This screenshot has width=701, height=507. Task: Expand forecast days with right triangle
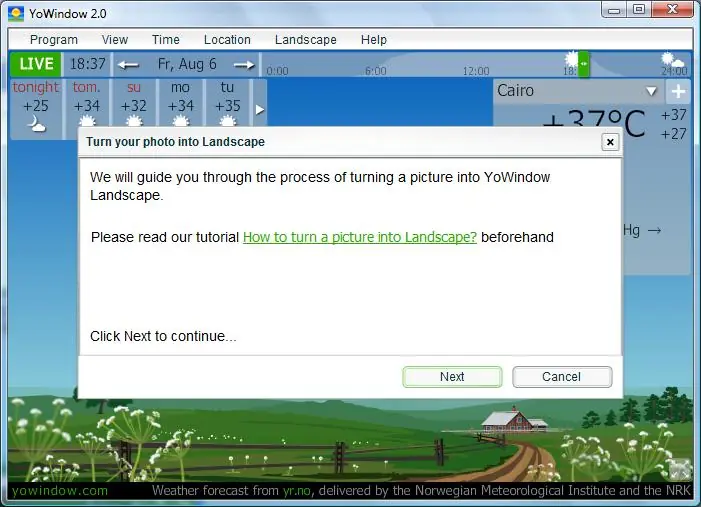[260, 110]
